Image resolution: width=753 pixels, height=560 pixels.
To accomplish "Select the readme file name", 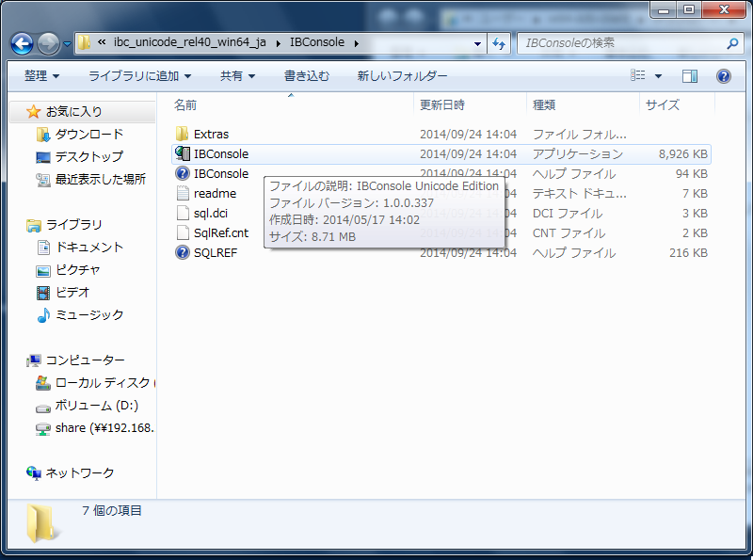I will coord(216,194).
